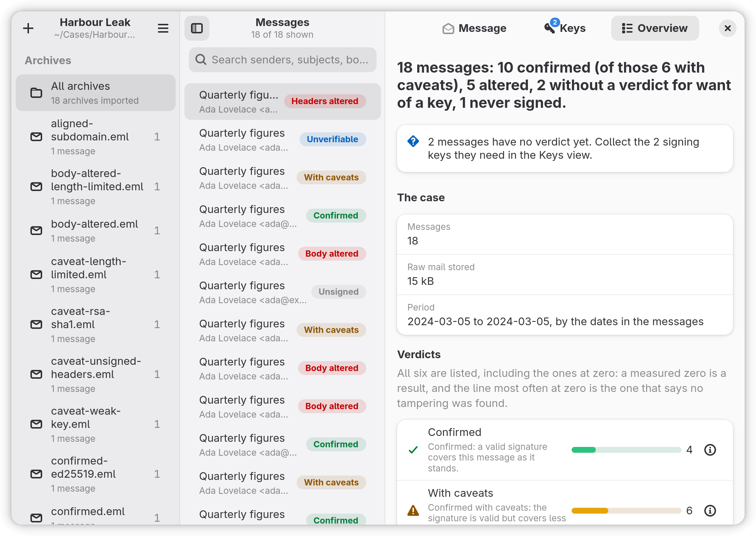Image resolution: width=756 pixels, height=536 pixels.
Task: Click the magnifier icon in search box
Action: (201, 60)
